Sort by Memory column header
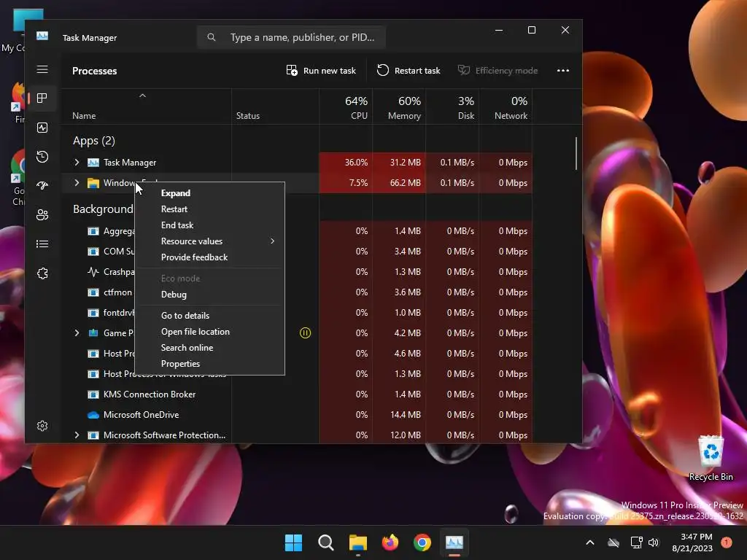 point(399,107)
